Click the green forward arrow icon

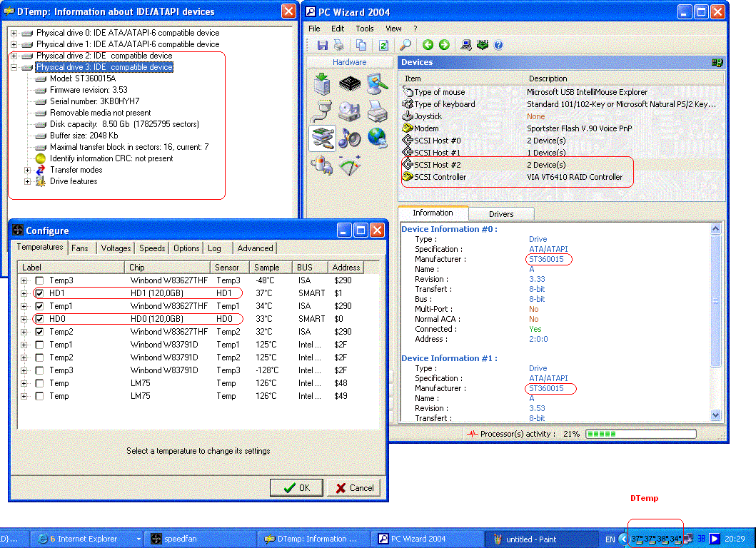click(x=444, y=45)
